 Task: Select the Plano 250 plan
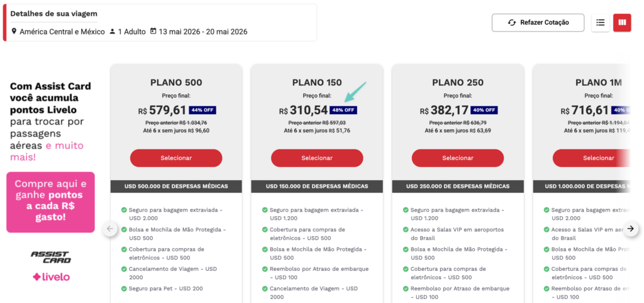(x=457, y=157)
